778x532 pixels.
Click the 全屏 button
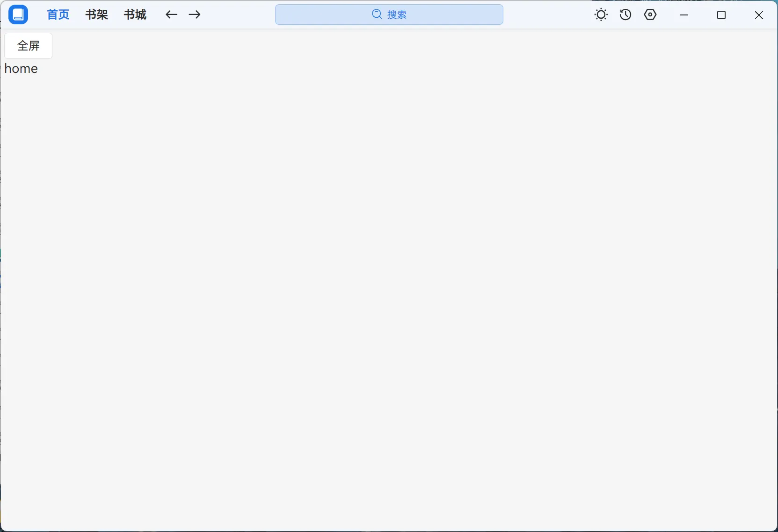tap(29, 46)
